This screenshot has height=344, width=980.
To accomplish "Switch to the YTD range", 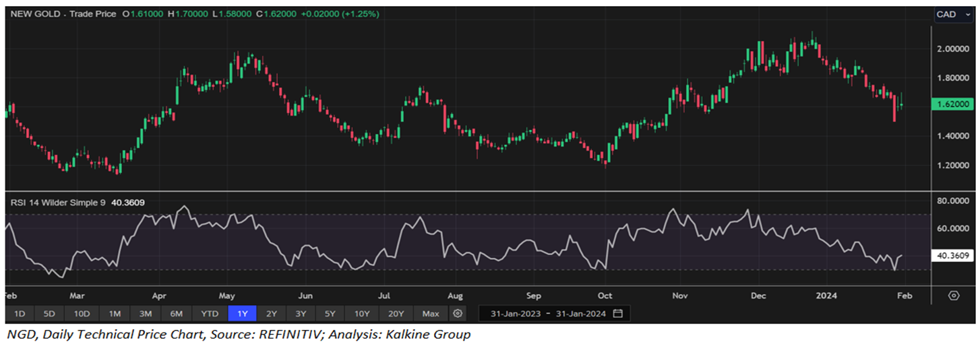I will [x=210, y=314].
